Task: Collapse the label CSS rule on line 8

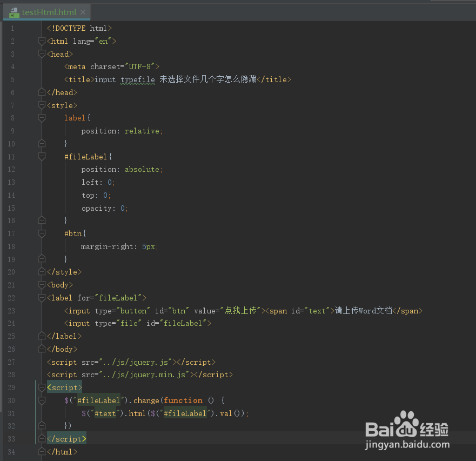Action: coord(42,118)
